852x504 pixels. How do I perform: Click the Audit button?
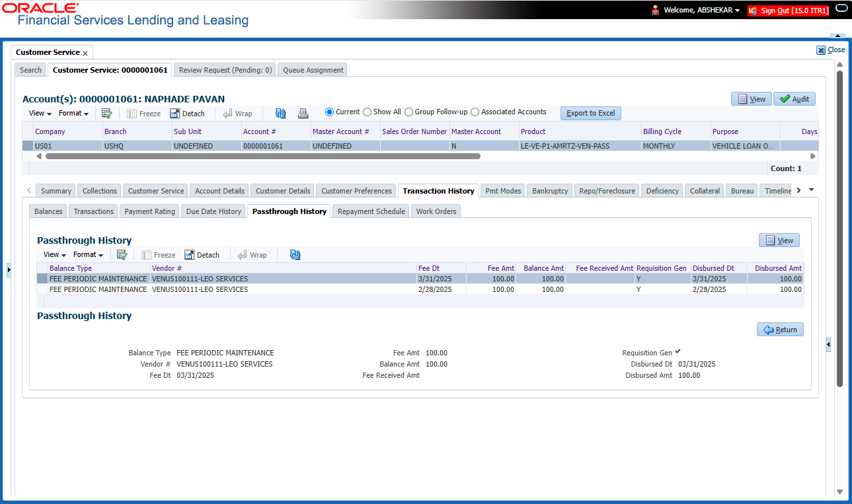click(x=794, y=99)
